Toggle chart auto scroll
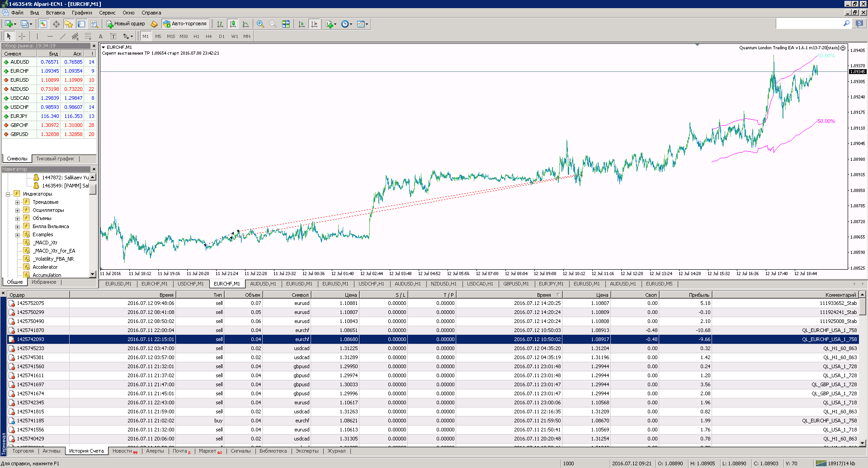868x468 pixels. (302, 24)
